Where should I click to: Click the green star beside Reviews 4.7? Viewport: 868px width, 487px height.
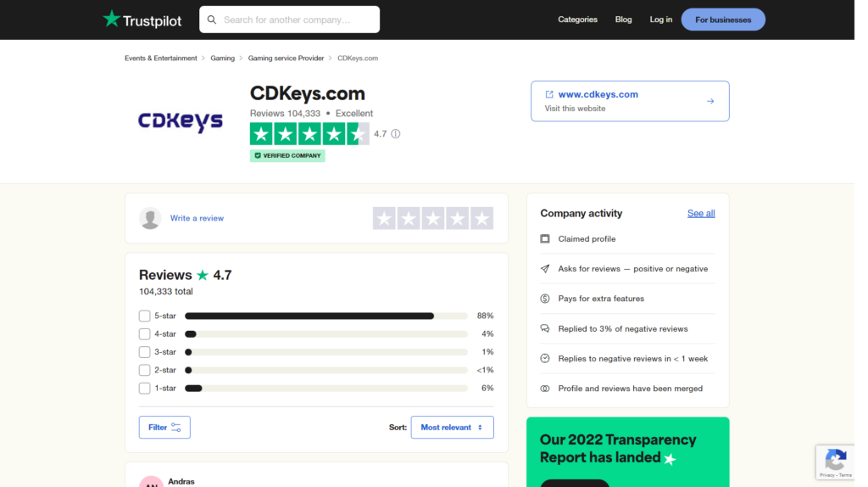tap(203, 276)
